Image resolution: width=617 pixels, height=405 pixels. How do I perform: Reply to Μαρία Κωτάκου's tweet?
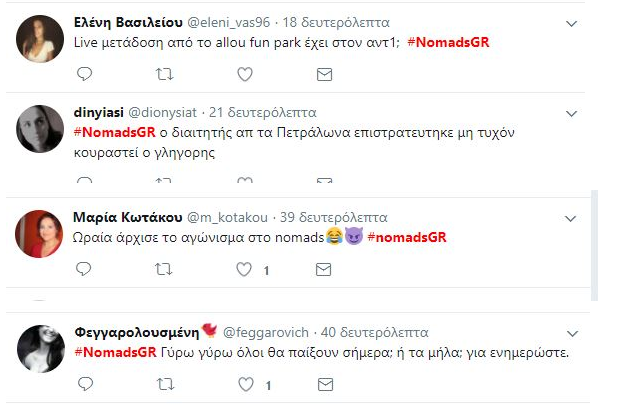point(85,269)
